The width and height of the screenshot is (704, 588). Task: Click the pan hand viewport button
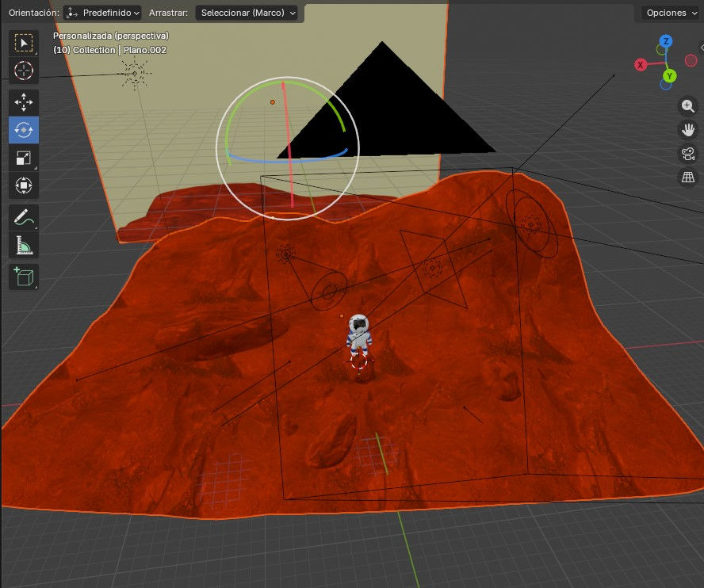[x=688, y=130]
